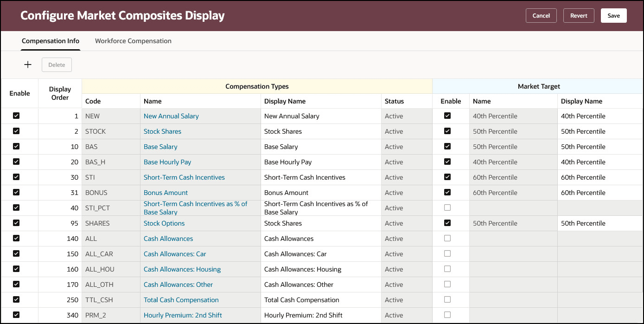Viewport: 644px width, 324px height.
Task: Enable Market Target for Total Cash Compensation
Action: pyautogui.click(x=447, y=299)
